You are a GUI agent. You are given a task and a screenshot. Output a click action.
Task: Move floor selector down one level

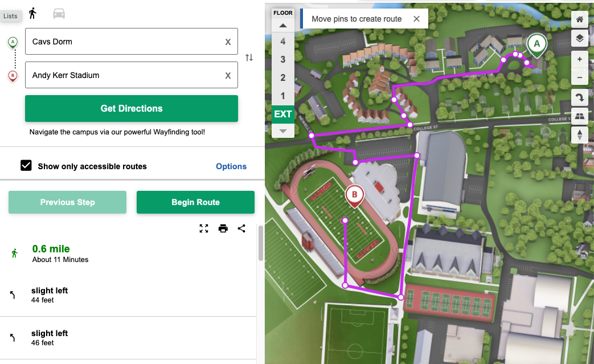click(x=283, y=131)
